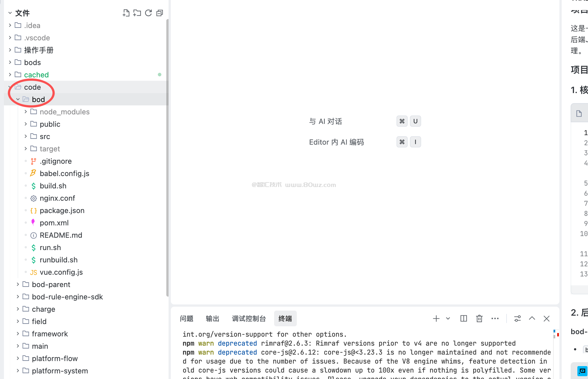This screenshot has width=588, height=379.
Task: Maximize the panel with the up chevron
Action: tap(532, 319)
